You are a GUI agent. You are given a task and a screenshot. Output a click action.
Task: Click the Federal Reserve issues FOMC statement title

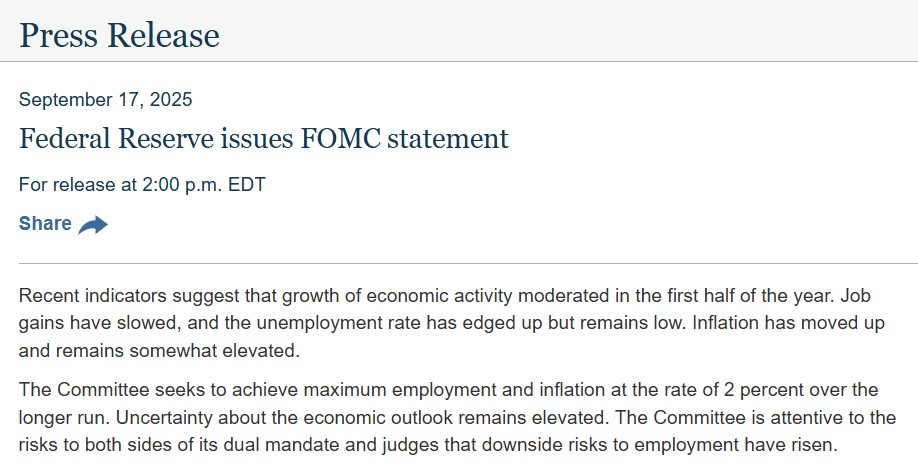coord(264,139)
